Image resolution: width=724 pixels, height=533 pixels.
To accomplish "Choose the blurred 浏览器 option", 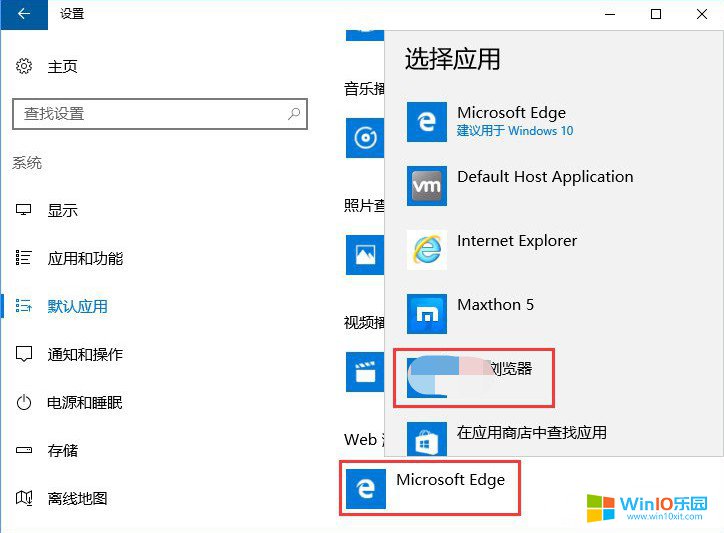I will pyautogui.click(x=474, y=378).
